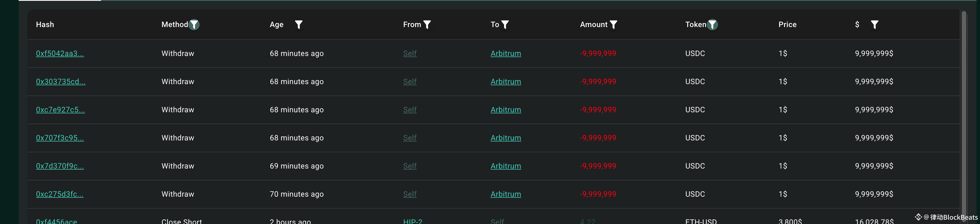Click the From column filter funnel
Viewport: 980px width, 224px height.
pos(427,25)
